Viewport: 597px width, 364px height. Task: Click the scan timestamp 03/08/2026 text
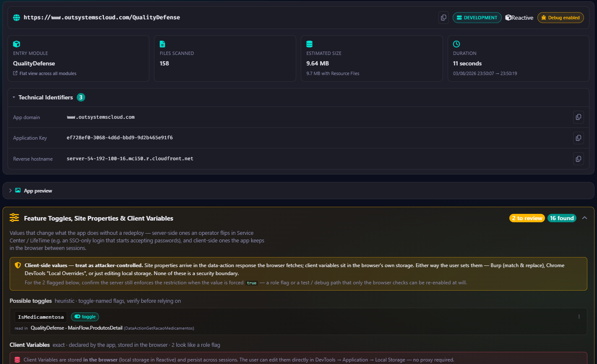pyautogui.click(x=485, y=73)
